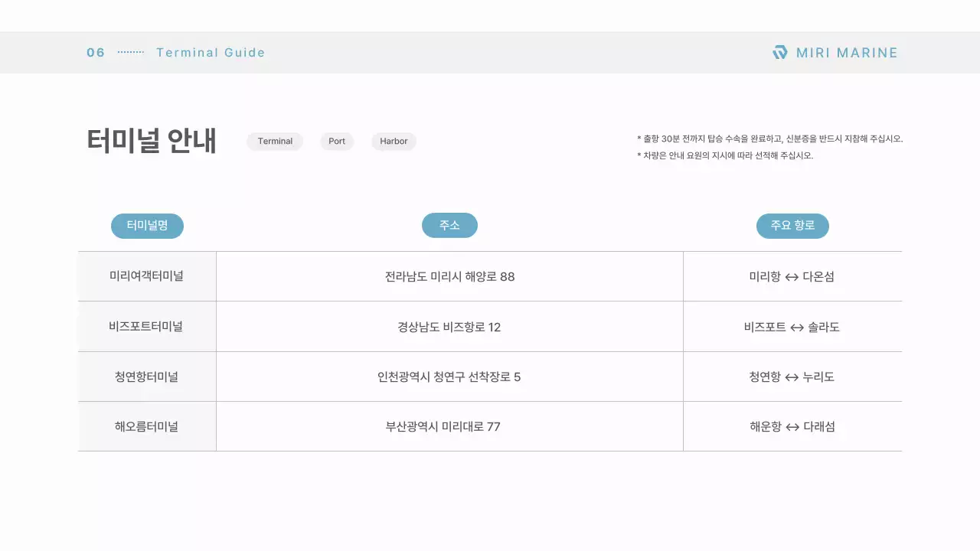
Task: Click the 해오름터미널 terminal name
Action: (146, 426)
